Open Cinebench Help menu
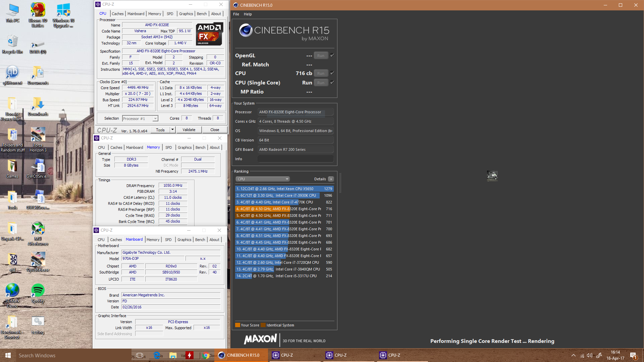 point(248,14)
